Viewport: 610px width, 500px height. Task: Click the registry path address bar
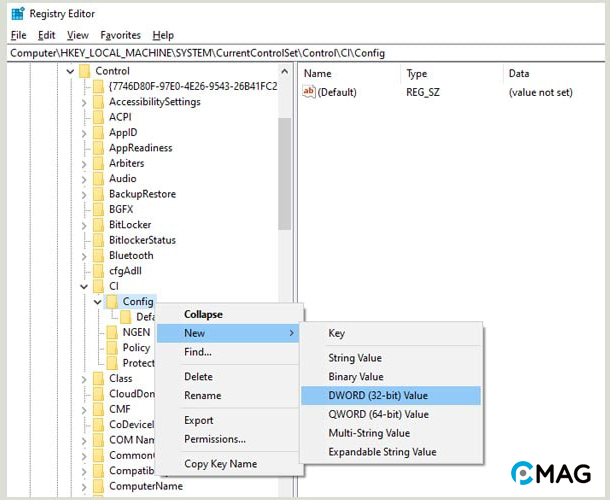(x=300, y=53)
